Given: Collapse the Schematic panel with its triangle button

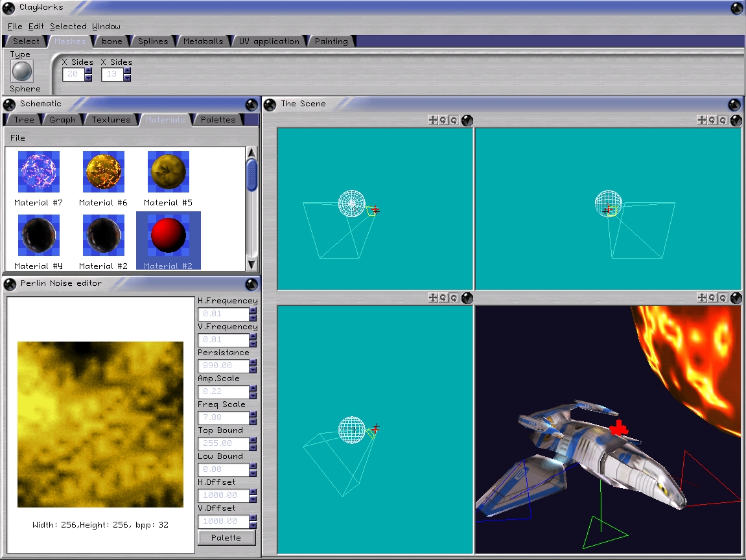Looking at the screenshot, I should click(x=251, y=104).
